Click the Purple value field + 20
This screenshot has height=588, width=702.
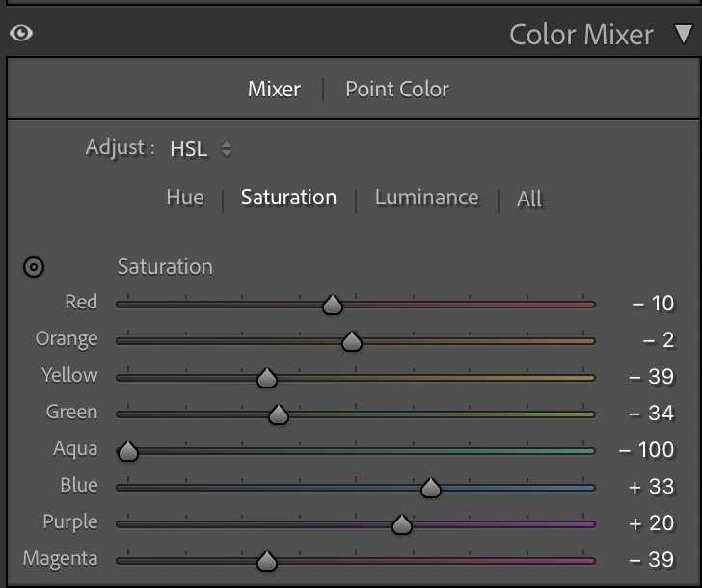pyautogui.click(x=651, y=523)
